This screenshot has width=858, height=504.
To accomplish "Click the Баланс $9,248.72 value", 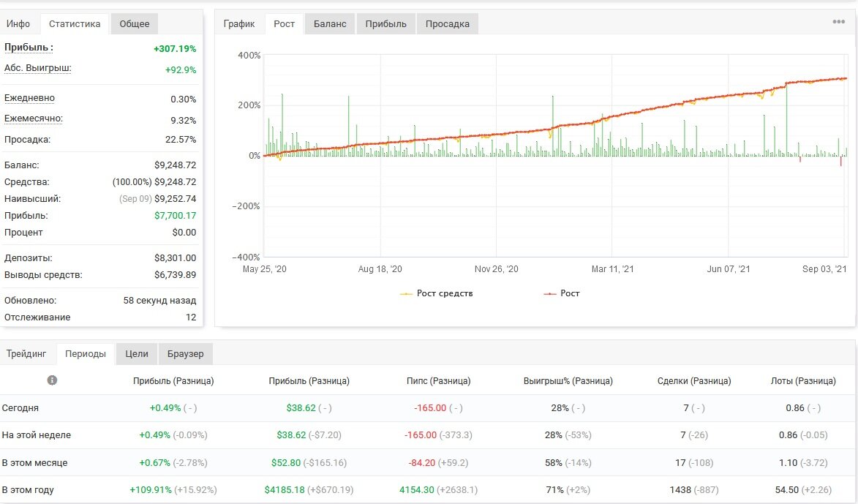I will 175,165.
